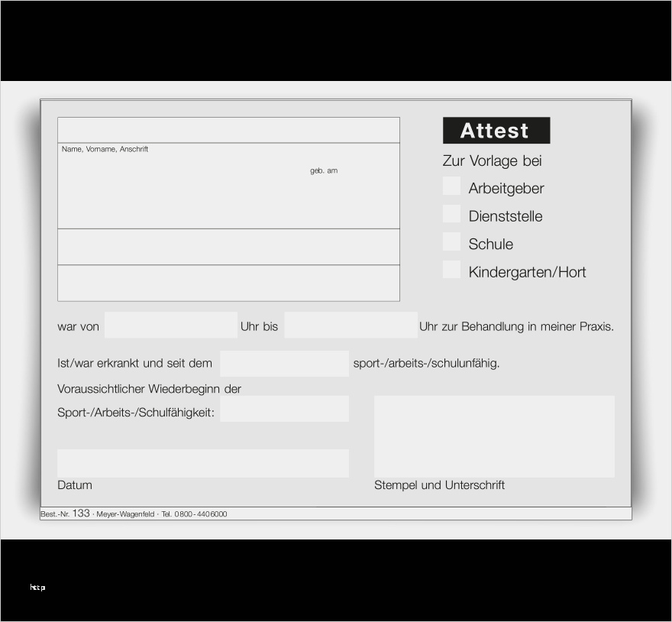Click 'Voraussichtlicher Wiederbeginn der' text
672x622 pixels.
click(149, 389)
